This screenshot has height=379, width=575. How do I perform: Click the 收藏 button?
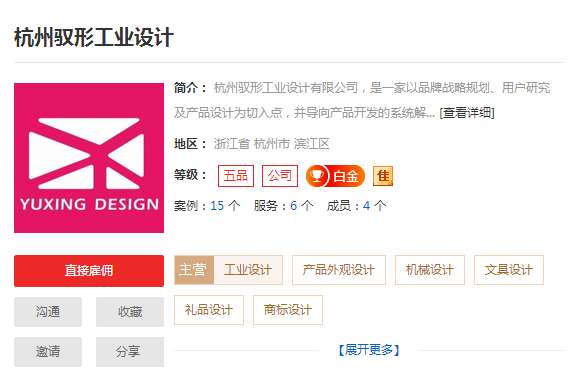(x=130, y=312)
